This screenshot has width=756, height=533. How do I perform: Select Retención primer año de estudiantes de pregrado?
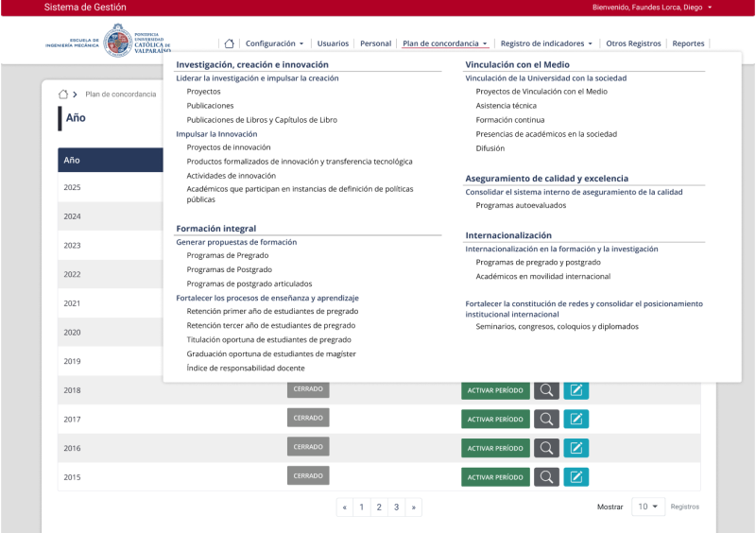[272, 311]
